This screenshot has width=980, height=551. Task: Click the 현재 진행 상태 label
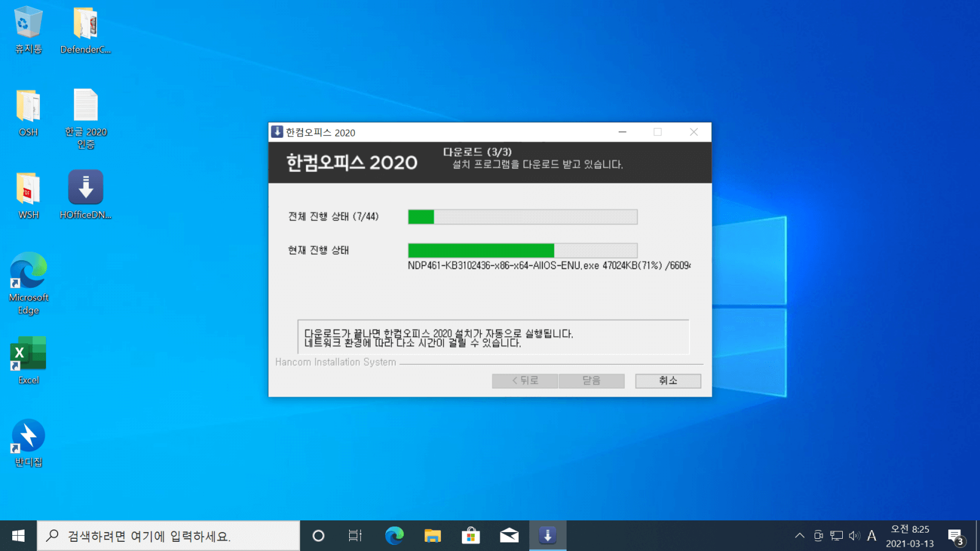318,250
